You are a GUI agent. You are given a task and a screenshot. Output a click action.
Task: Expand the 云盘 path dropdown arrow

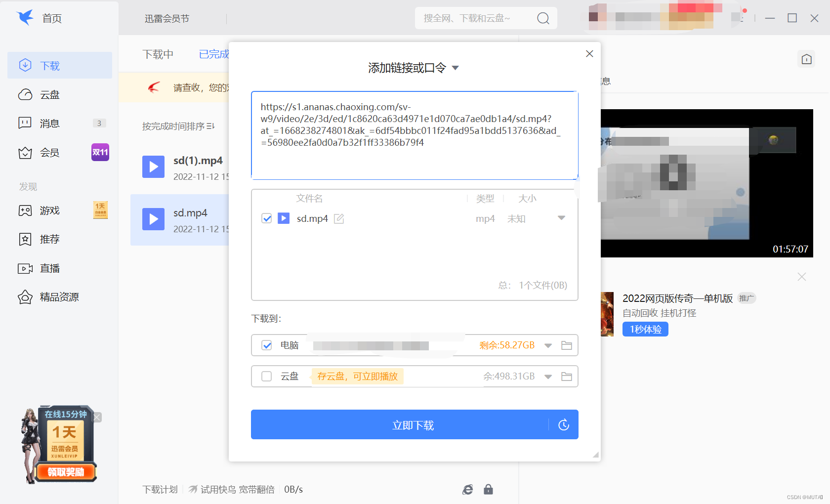(x=548, y=377)
